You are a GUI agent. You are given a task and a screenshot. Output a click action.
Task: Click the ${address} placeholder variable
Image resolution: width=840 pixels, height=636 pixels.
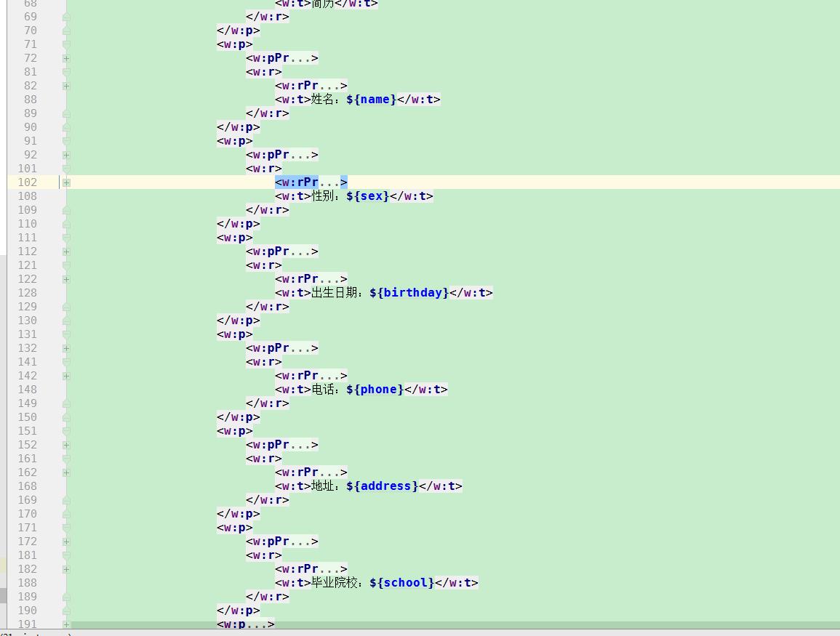[x=383, y=487]
